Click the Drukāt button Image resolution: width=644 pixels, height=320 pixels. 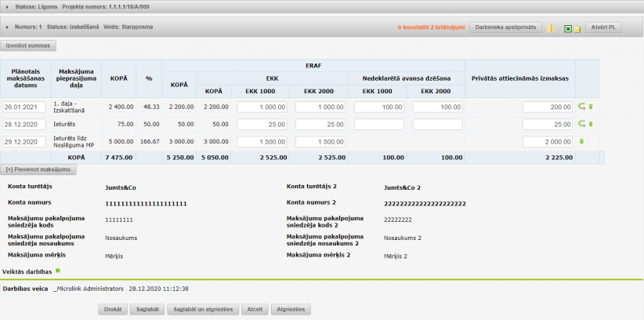tap(113, 309)
